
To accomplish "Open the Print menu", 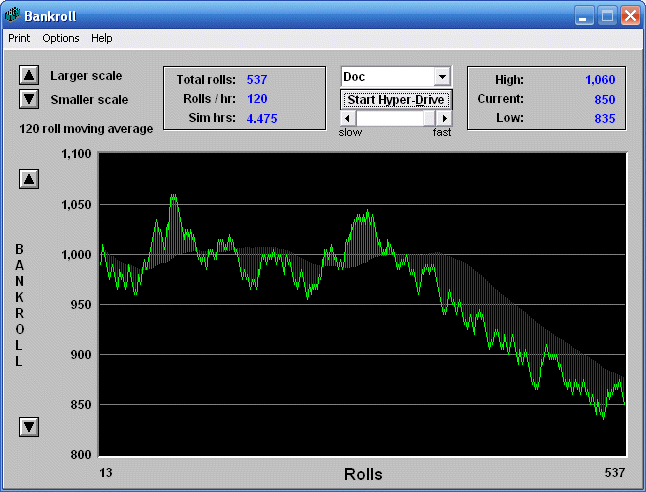I will coord(19,38).
